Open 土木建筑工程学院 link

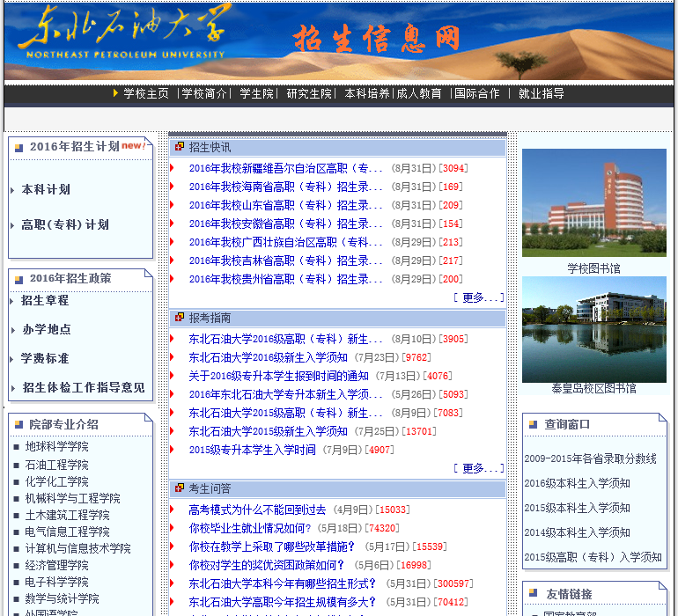point(68,516)
